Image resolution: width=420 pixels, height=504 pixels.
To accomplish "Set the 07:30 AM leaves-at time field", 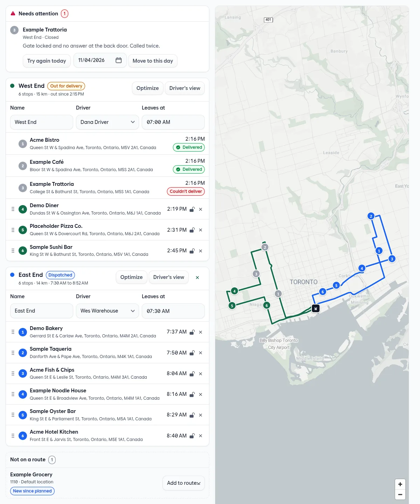I will pos(173,311).
